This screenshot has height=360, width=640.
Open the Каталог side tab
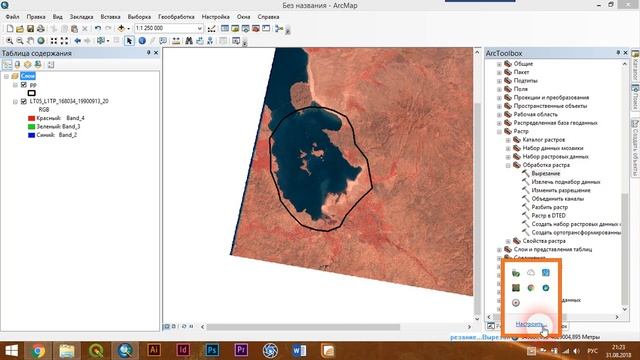point(635,65)
